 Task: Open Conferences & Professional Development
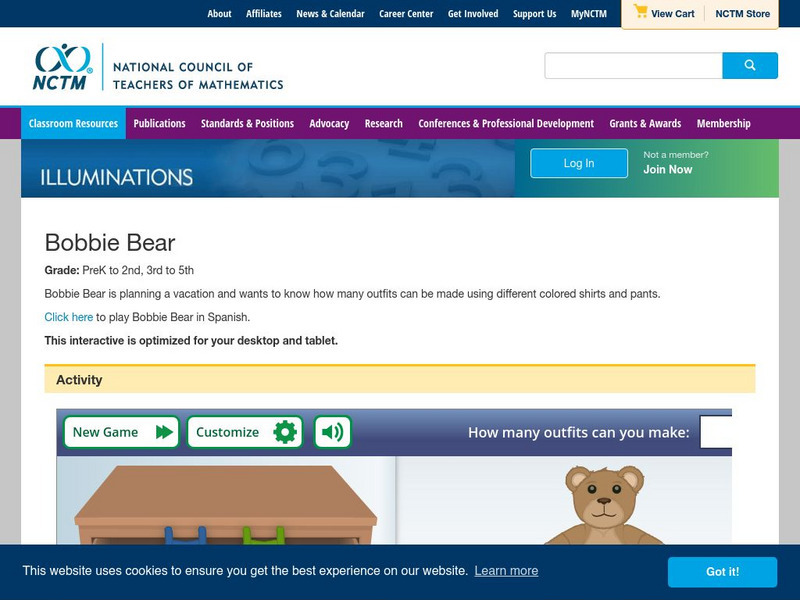tap(506, 123)
